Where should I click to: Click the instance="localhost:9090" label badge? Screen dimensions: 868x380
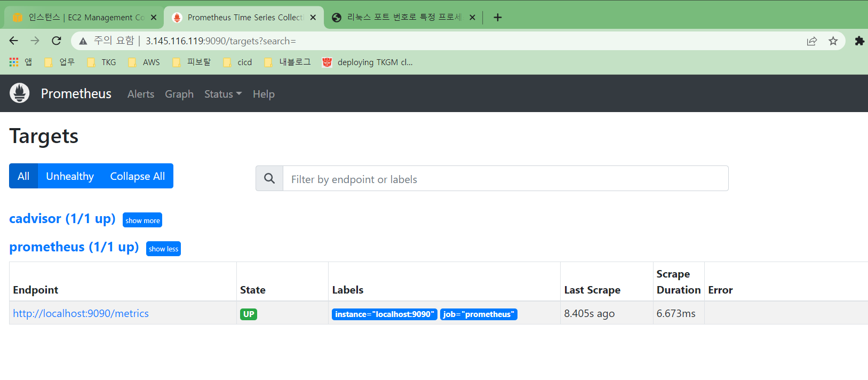385,314
